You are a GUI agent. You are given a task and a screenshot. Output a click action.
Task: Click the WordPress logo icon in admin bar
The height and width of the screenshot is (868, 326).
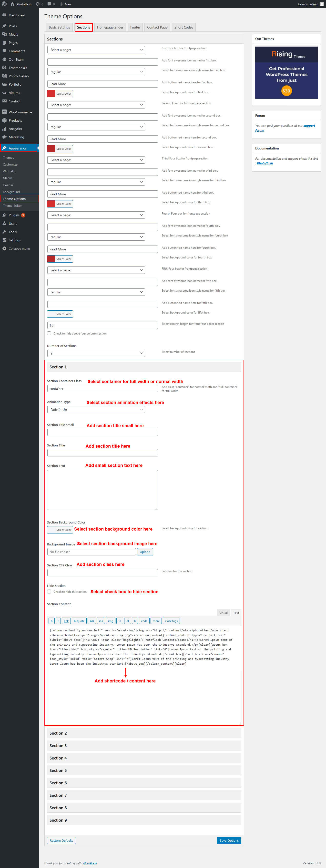click(x=4, y=4)
